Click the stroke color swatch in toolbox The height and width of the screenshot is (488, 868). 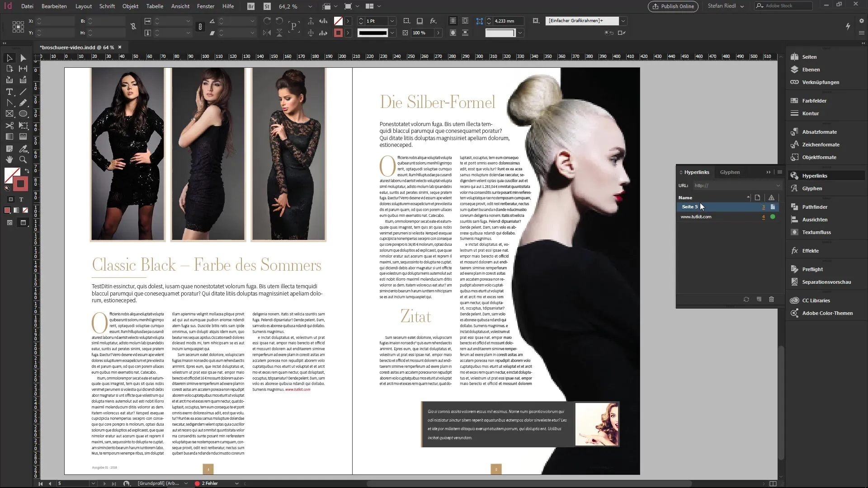[x=20, y=183]
